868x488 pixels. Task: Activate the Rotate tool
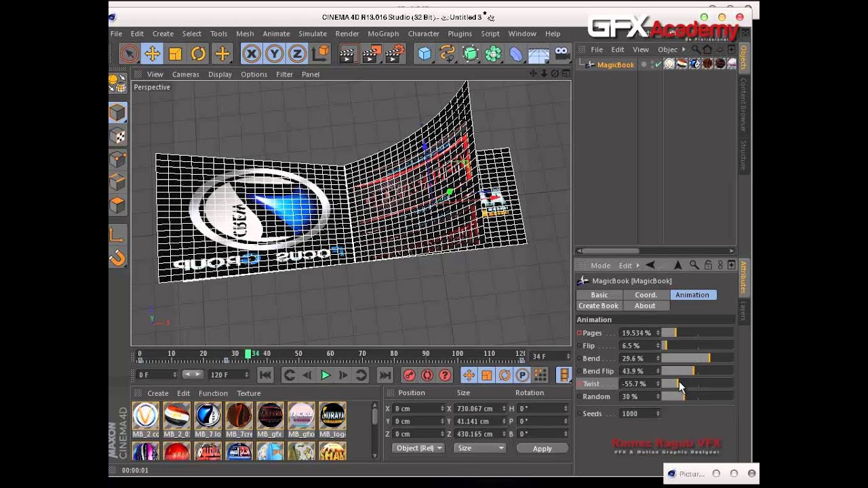198,54
